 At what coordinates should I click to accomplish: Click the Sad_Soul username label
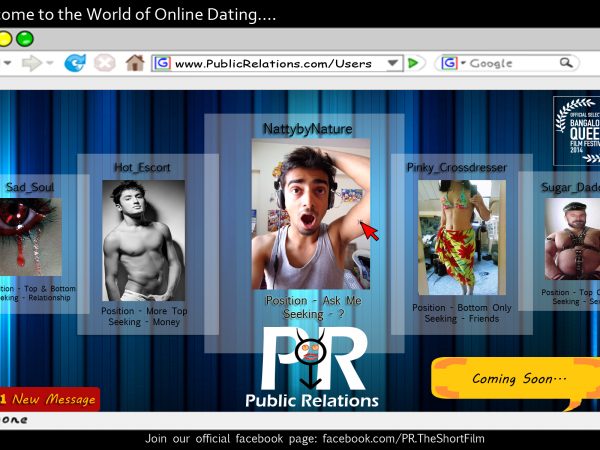click(x=30, y=187)
